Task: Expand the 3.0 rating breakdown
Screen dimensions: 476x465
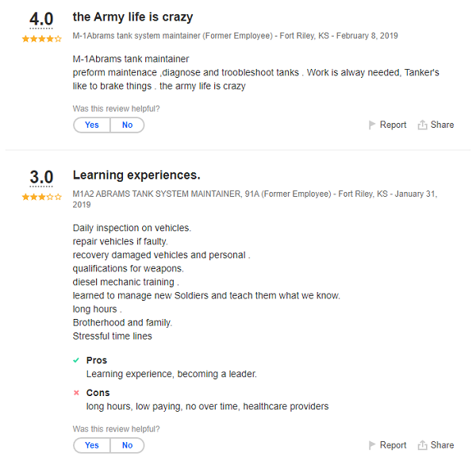Action: tap(41, 177)
